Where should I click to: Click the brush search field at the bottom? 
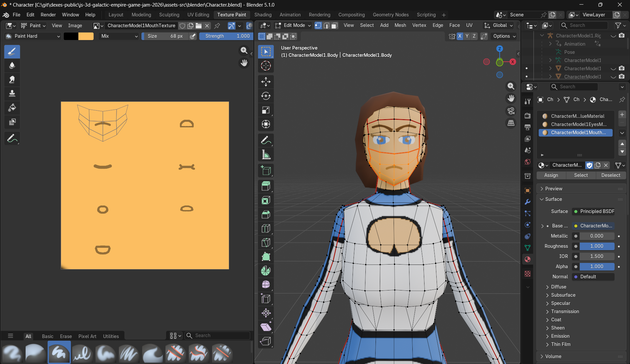217,335
